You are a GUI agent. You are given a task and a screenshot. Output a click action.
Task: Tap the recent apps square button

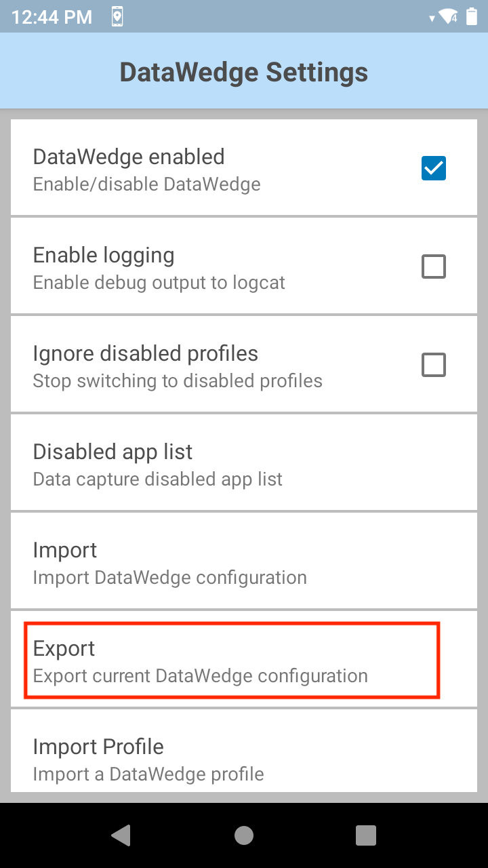(x=366, y=835)
